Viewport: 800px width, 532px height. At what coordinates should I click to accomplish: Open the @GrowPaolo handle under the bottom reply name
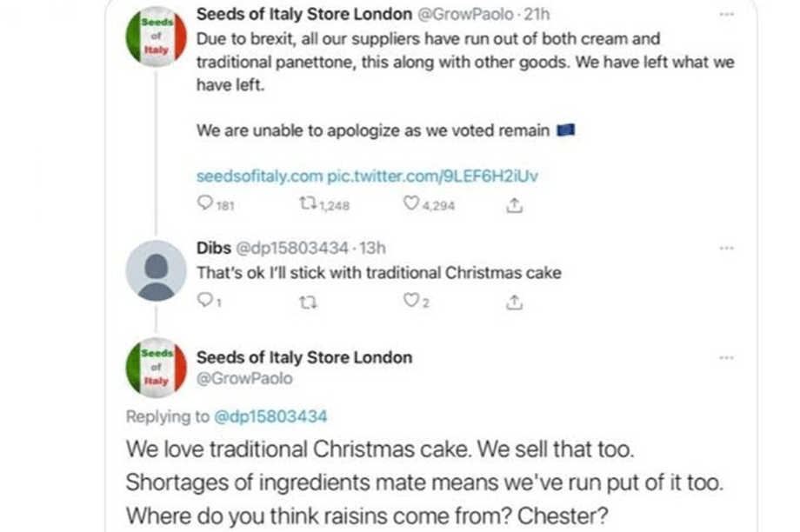pos(244,378)
